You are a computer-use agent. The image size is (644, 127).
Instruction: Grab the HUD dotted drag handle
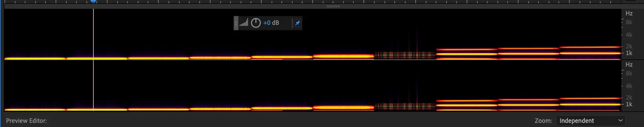pos(236,23)
